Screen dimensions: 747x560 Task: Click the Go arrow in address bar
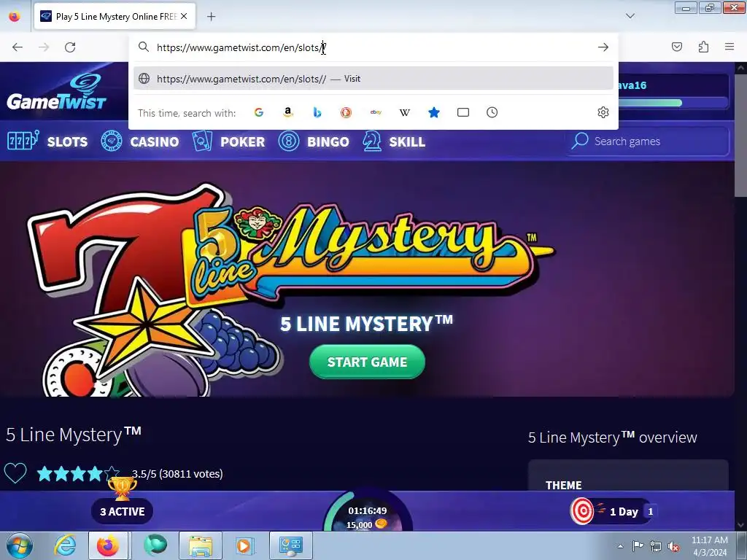pyautogui.click(x=603, y=47)
